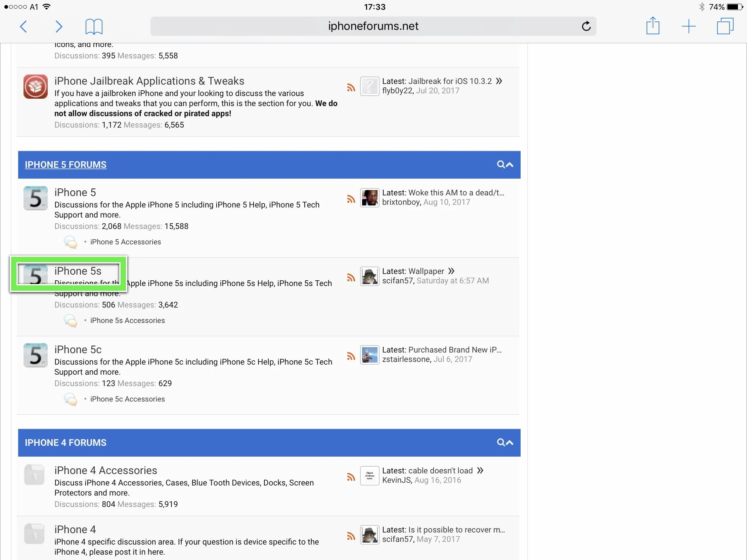Click RSS feed icon for iPhone 5c
The height and width of the screenshot is (560, 747).
pyautogui.click(x=351, y=356)
